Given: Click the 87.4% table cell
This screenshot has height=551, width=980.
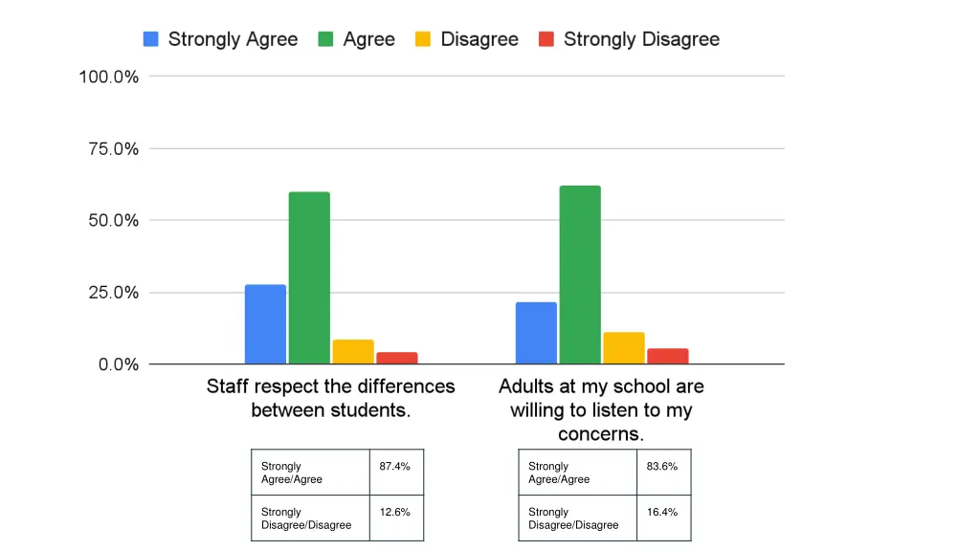Looking at the screenshot, I should [x=397, y=473].
